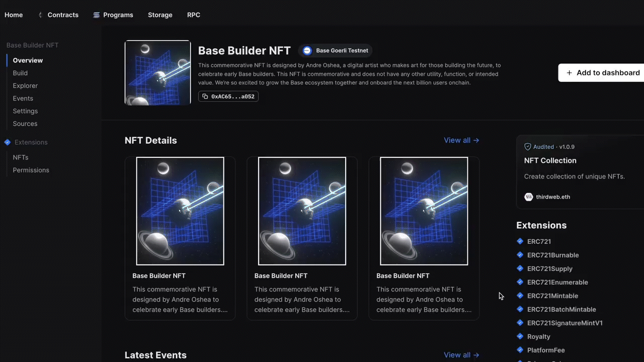644x362 pixels.
Task: Click View all for NFT Details
Action: 461,140
